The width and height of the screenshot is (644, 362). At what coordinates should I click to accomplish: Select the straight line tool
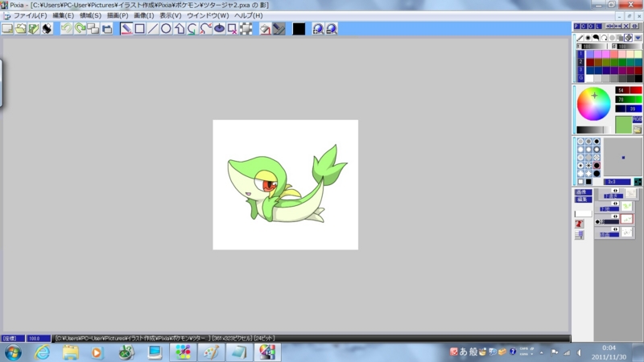[x=153, y=29]
